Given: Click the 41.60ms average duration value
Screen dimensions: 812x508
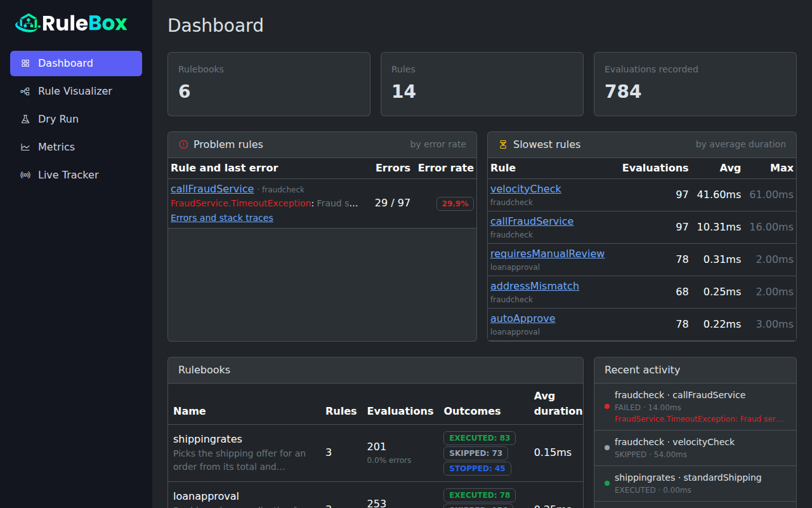Looking at the screenshot, I should tap(719, 195).
